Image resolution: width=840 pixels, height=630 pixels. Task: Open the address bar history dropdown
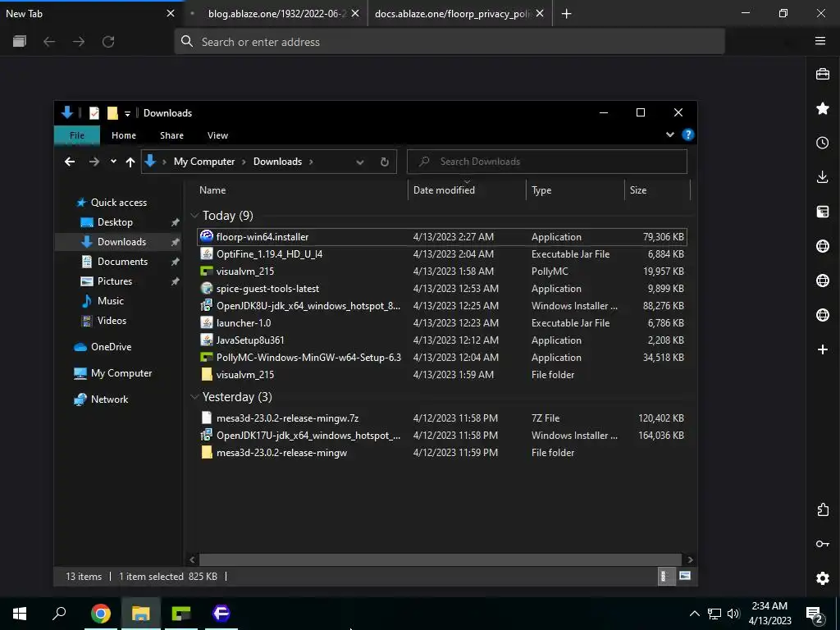[x=360, y=162]
